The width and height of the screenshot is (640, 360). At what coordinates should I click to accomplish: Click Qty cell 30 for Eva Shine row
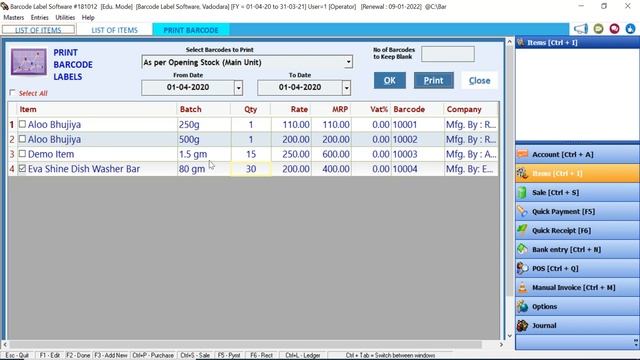click(251, 169)
